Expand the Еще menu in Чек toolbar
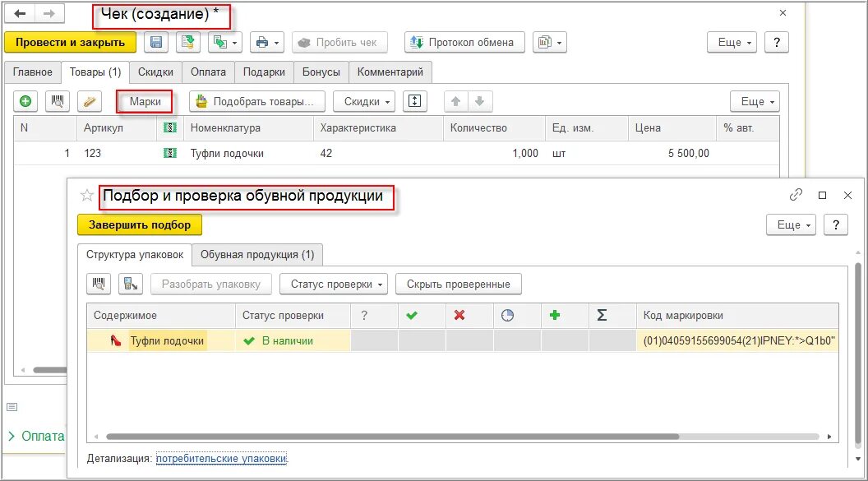Screen dimensions: 868x481 tap(732, 42)
